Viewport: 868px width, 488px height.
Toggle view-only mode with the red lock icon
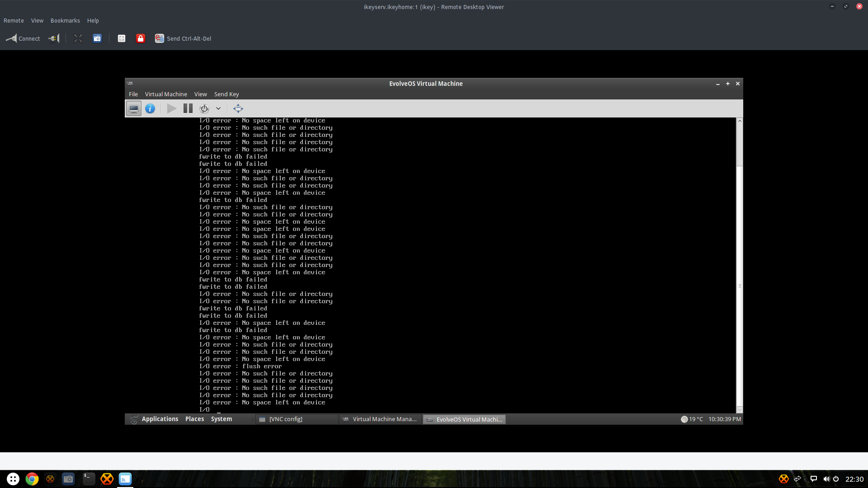pyautogui.click(x=141, y=38)
